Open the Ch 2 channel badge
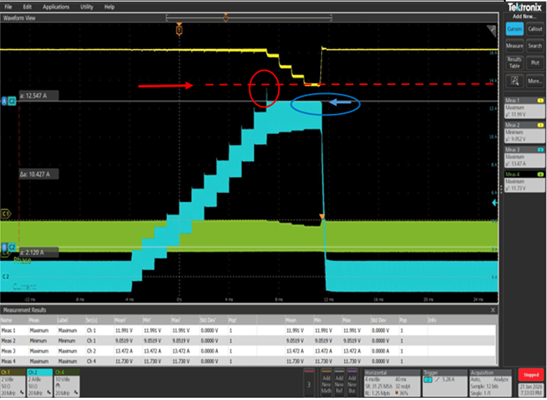This screenshot has height=400, width=547. pos(40,383)
